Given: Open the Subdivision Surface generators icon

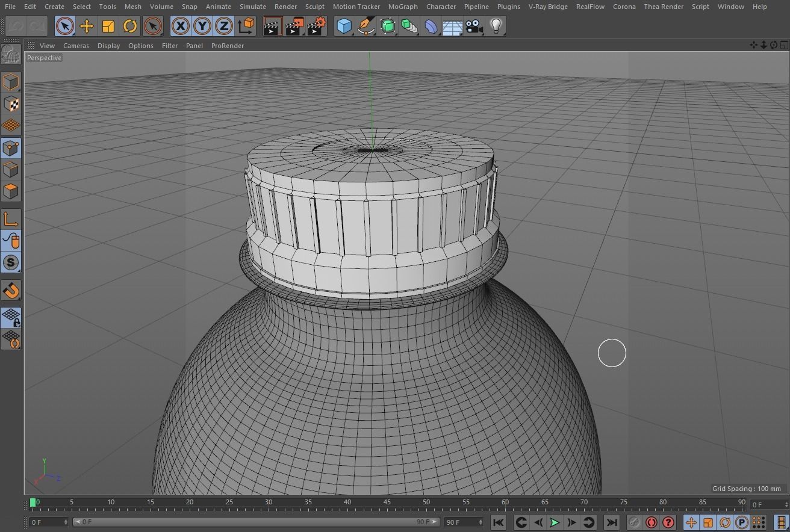Looking at the screenshot, I should click(388, 26).
